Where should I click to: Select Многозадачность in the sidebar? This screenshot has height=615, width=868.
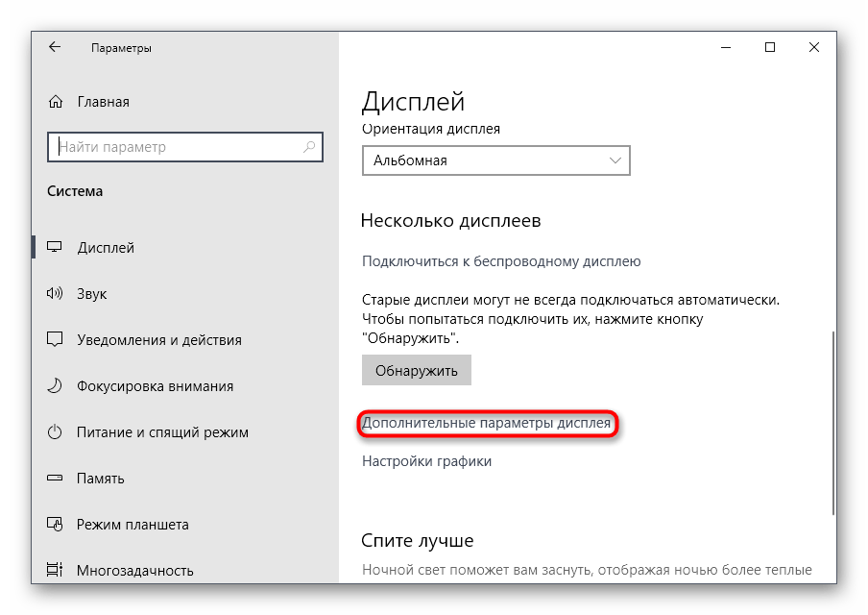(x=134, y=571)
